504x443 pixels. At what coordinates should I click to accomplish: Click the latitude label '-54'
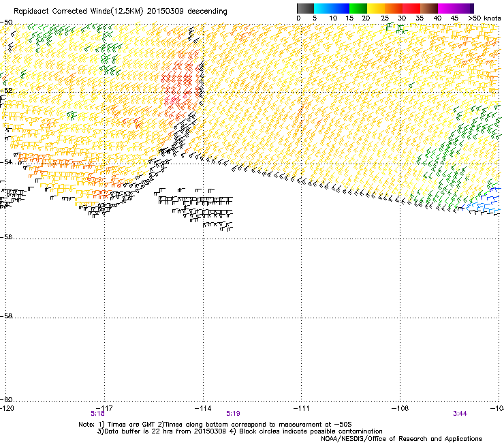click(6, 162)
